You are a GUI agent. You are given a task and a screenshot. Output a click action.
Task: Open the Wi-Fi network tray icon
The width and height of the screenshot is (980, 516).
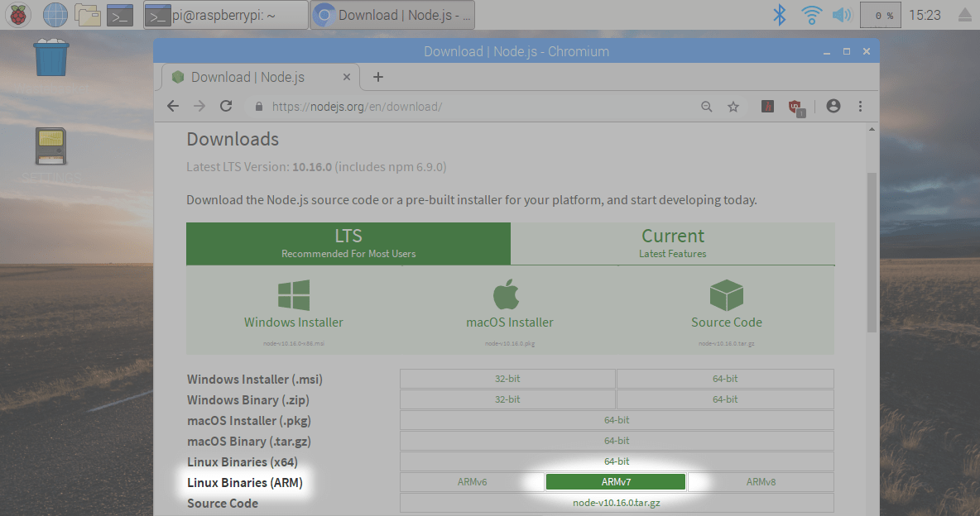coord(811,15)
